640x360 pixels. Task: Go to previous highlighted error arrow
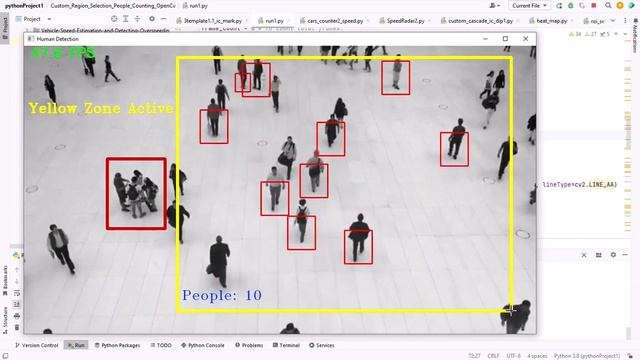click(616, 34)
